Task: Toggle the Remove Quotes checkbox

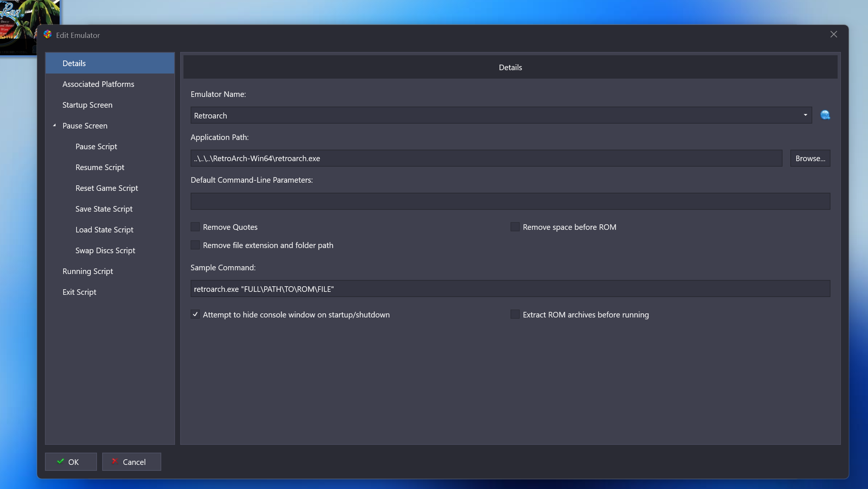Action: point(195,227)
